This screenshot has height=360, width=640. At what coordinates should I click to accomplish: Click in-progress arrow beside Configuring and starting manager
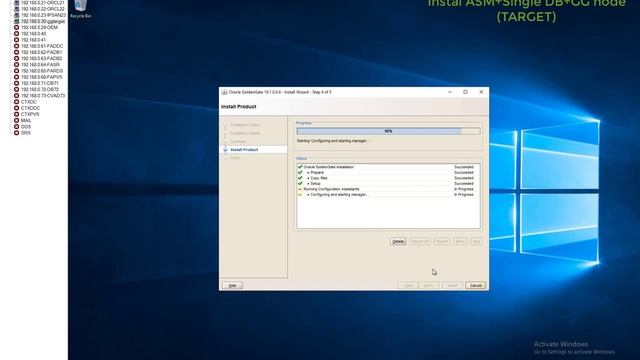300,195
